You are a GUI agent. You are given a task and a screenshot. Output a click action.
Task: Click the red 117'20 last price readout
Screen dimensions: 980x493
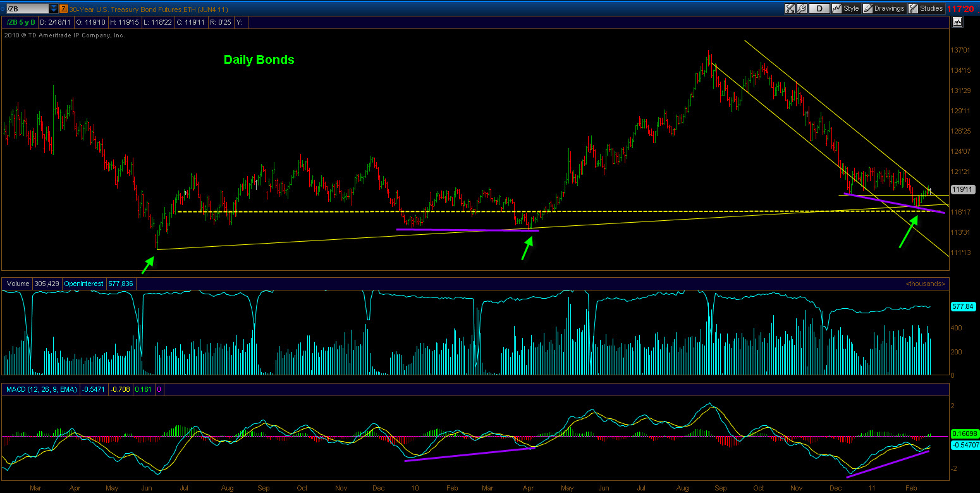point(960,9)
